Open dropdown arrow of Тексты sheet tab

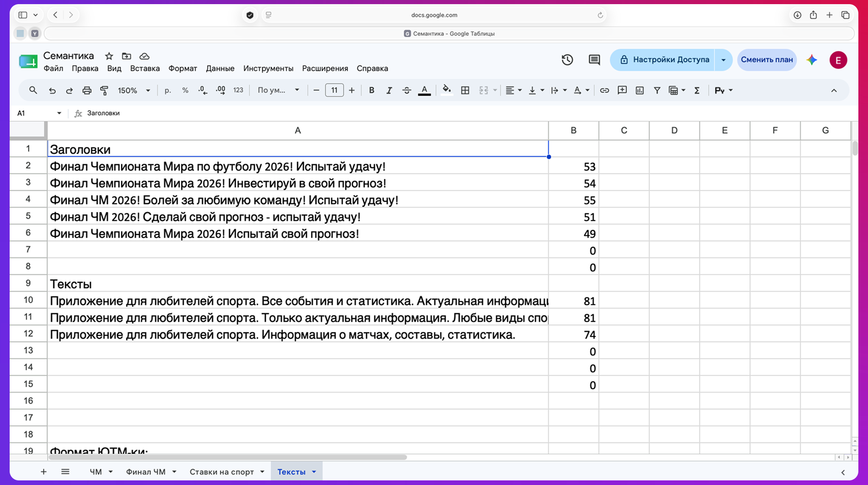314,472
